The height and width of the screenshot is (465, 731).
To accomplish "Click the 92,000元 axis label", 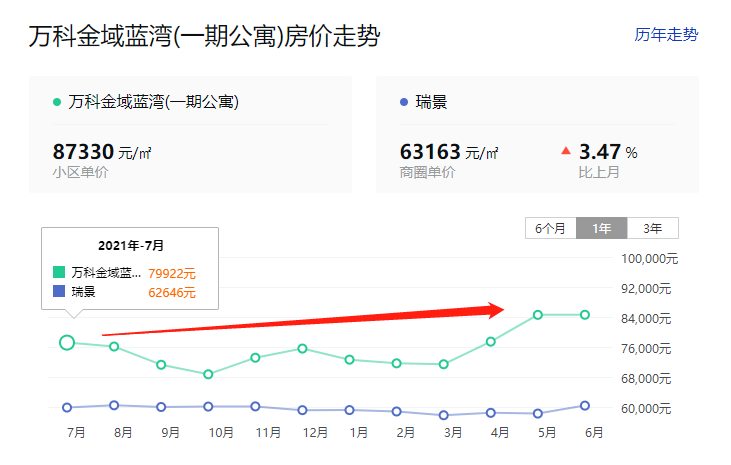I will point(646,289).
